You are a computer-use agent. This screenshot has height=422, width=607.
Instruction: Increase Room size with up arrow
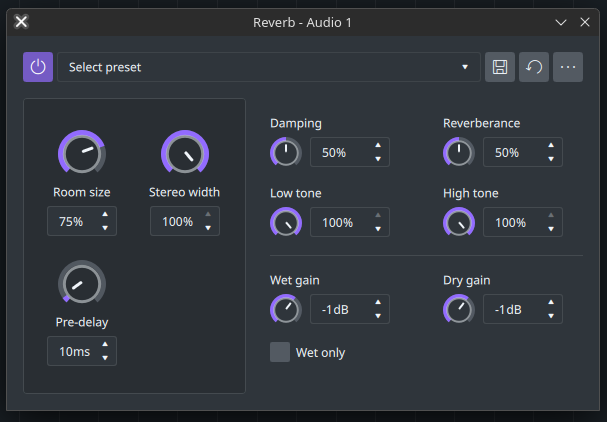(105, 214)
